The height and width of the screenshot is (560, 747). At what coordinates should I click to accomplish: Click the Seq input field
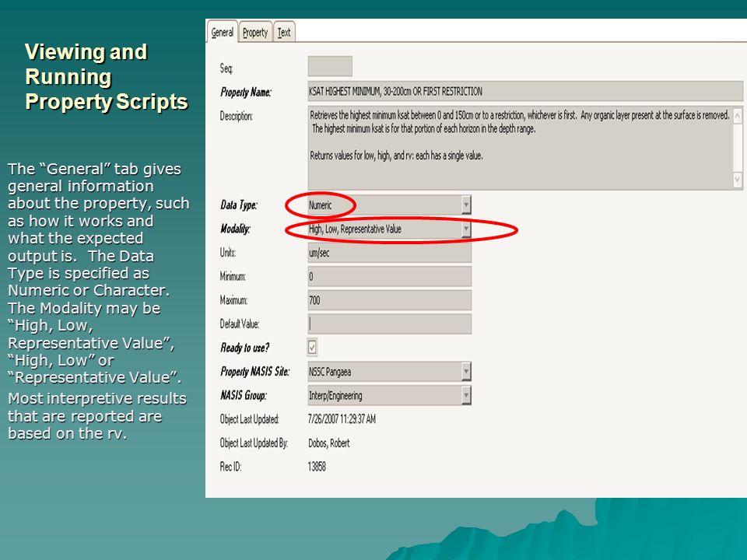pos(330,66)
